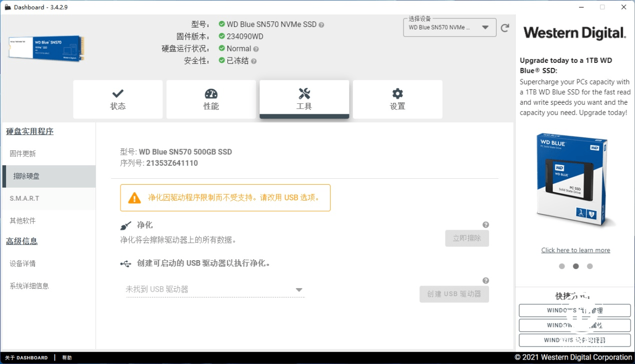Image resolution: width=635 pixels, height=364 pixels.
Task: Click the warning triangle icon in the notice
Action: [134, 198]
